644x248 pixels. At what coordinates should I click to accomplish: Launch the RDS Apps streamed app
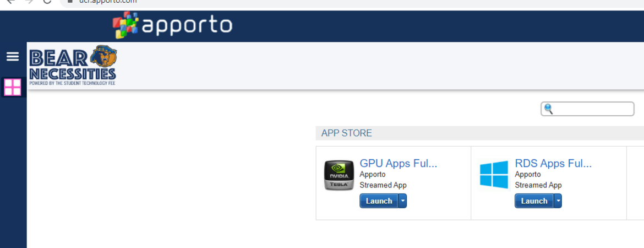(534, 201)
